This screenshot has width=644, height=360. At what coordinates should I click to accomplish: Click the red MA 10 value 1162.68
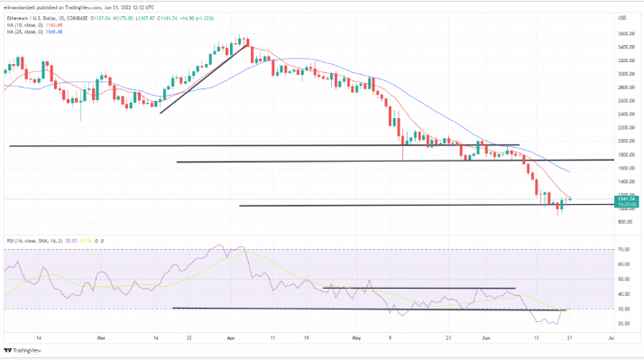pos(54,25)
